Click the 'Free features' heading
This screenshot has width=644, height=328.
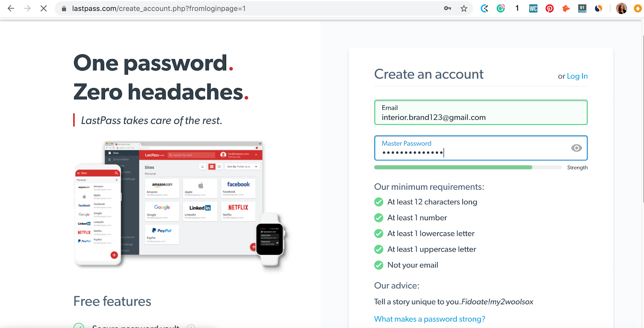[x=112, y=301]
